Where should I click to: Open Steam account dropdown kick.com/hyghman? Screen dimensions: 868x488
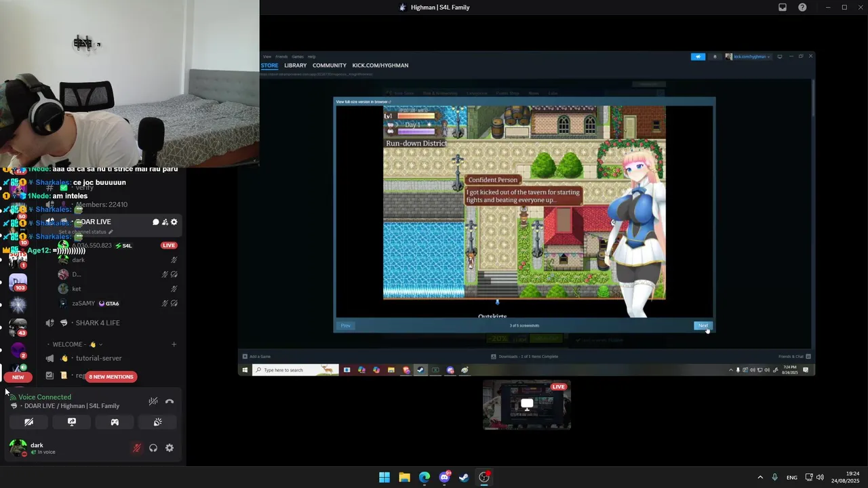[748, 56]
